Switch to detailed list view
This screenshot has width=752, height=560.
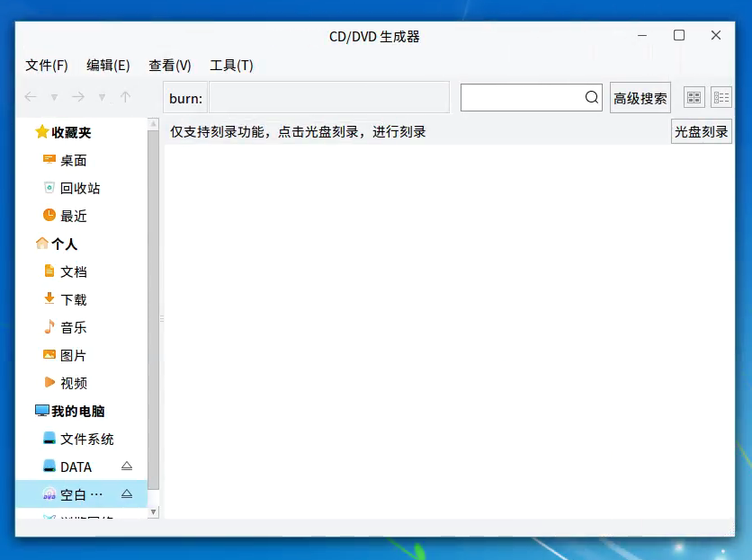pyautogui.click(x=721, y=98)
